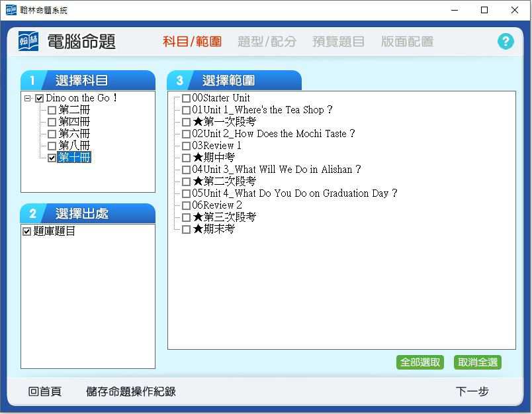Return home via 回首頁
The width and height of the screenshot is (532, 414).
[45, 391]
